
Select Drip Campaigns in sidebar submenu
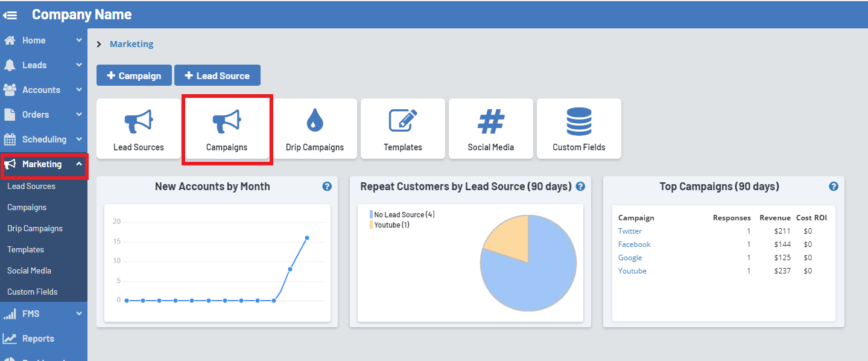point(35,229)
